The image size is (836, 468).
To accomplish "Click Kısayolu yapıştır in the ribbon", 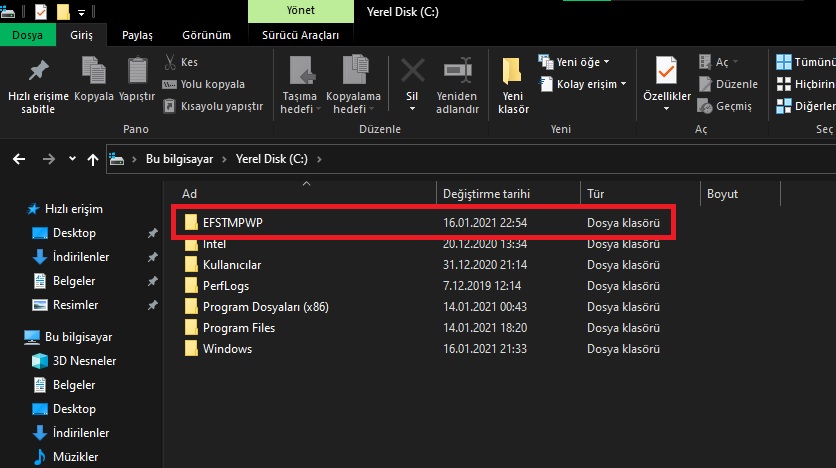I will pyautogui.click(x=213, y=106).
